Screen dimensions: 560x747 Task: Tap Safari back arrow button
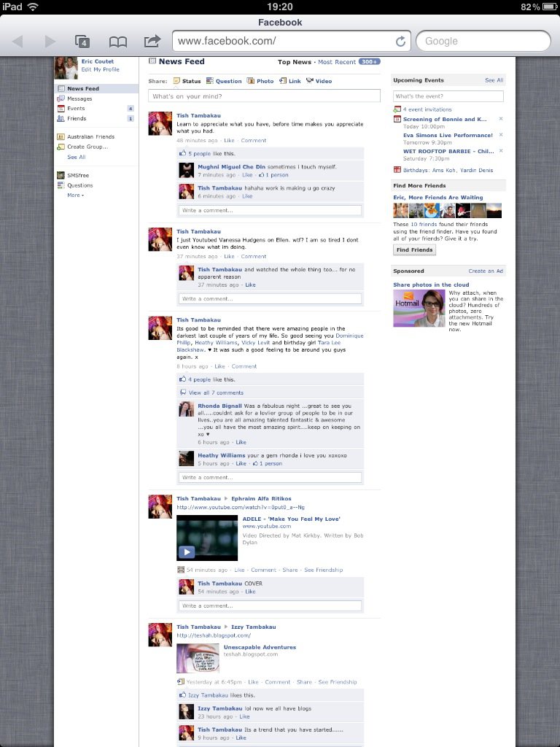click(17, 42)
